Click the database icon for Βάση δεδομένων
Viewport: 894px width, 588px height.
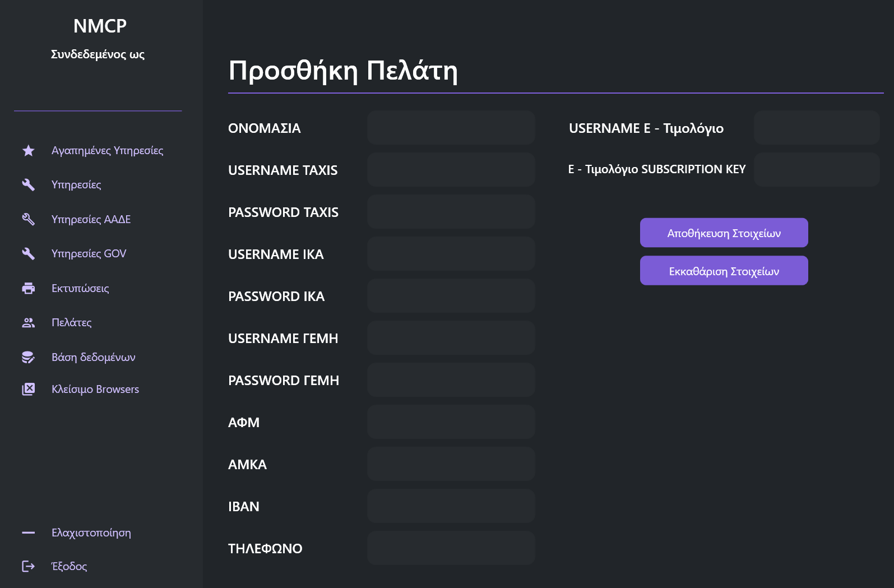(29, 357)
